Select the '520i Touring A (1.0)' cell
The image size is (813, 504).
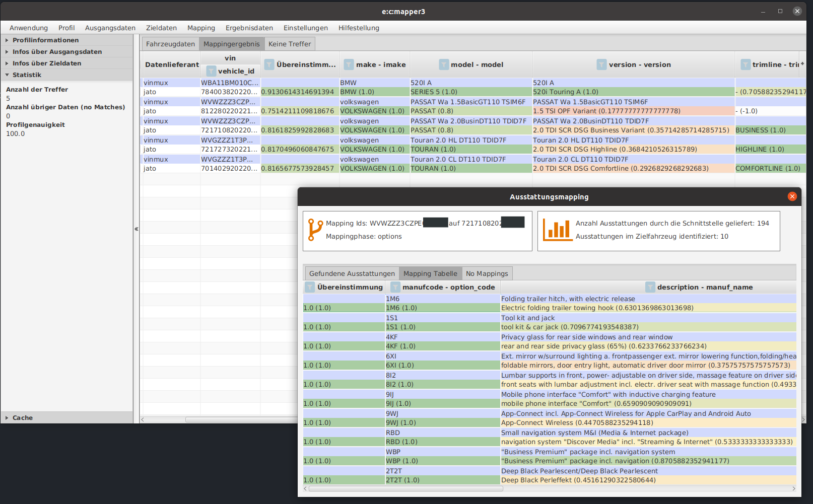tap(634, 92)
